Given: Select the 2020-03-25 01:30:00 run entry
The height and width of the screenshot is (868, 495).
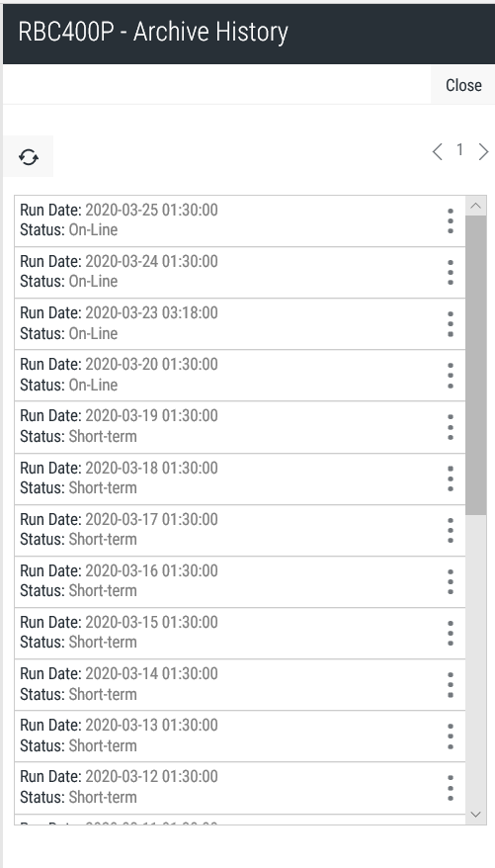Looking at the screenshot, I should coord(239,220).
